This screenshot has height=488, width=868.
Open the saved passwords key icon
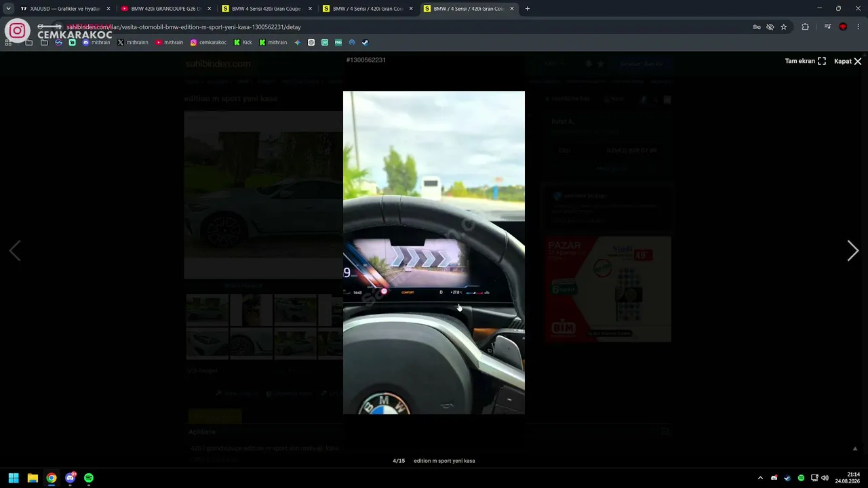click(x=756, y=27)
